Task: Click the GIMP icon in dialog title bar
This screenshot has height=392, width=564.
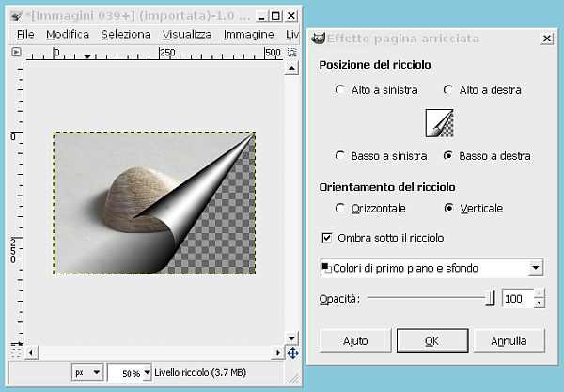Action: 319,39
